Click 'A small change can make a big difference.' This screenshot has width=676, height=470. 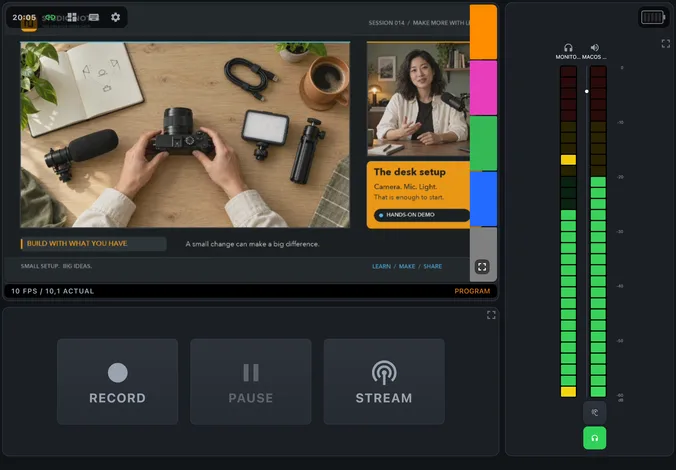point(252,244)
